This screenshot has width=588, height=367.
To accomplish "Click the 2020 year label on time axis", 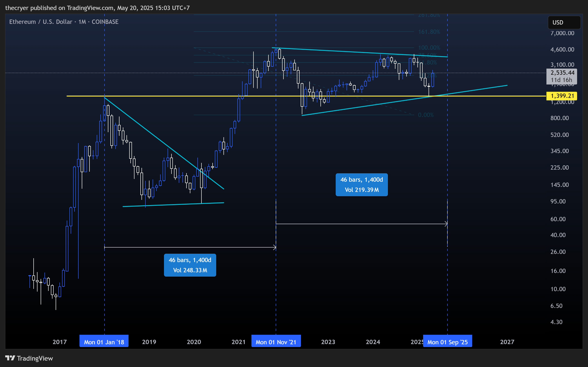I will point(194,342).
